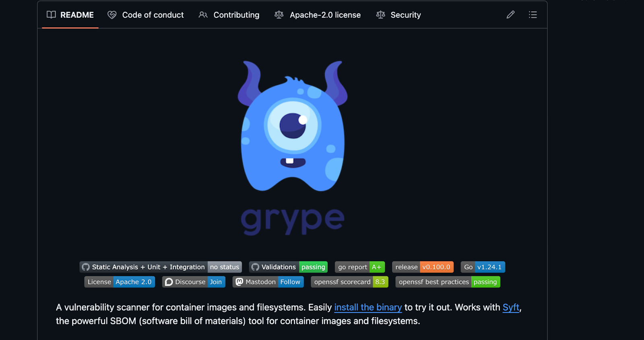Click the people icon beside Contributing
The image size is (644, 340).
pyautogui.click(x=203, y=15)
